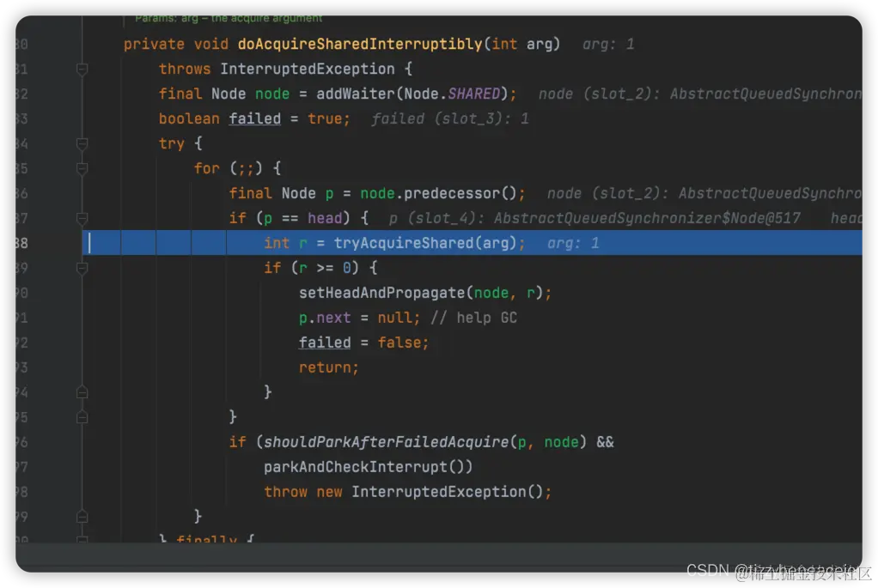This screenshot has width=878, height=588.
Task: Click doAcquireSharedInterruptibly method name
Action: [x=359, y=44]
